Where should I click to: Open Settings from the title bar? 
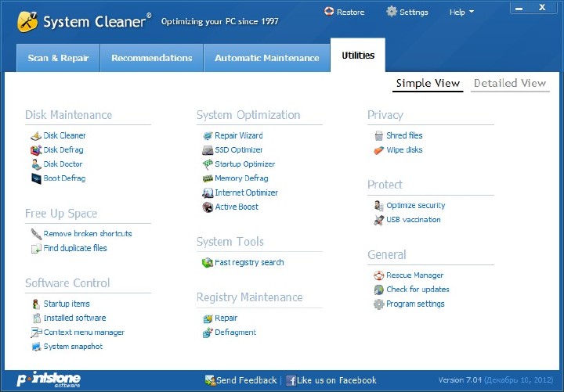click(407, 13)
